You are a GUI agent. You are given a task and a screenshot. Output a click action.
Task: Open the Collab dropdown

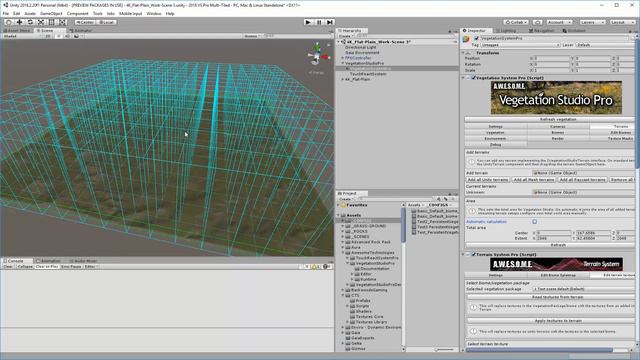click(x=516, y=22)
